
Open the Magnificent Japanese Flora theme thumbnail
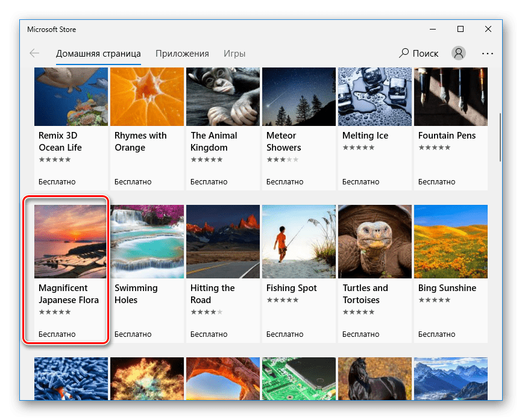71,241
